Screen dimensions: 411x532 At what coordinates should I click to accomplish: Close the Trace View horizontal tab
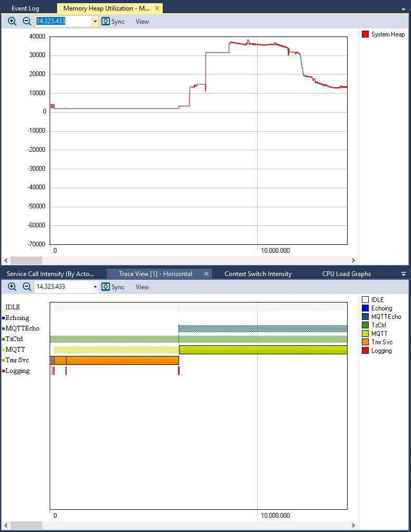pos(206,274)
